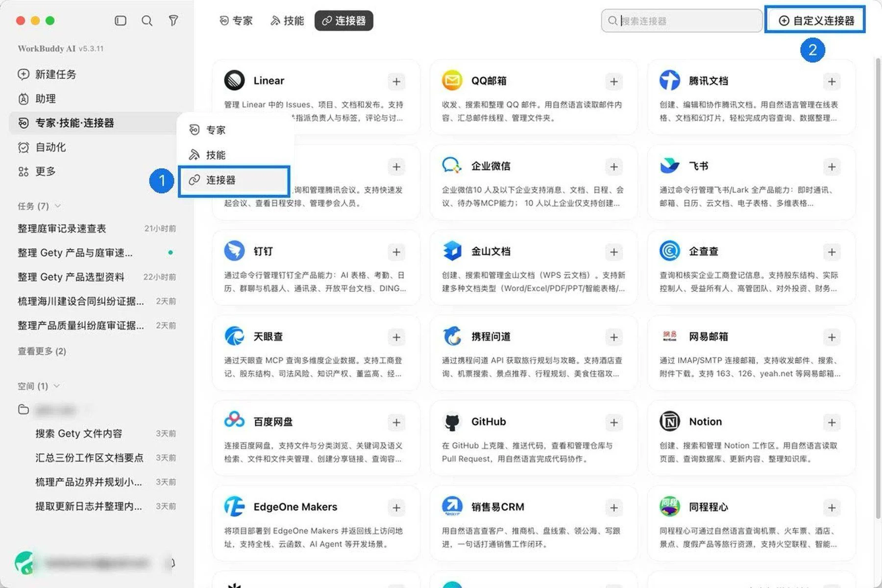The image size is (882, 588).
Task: Switch to the 专家 top tab
Action: point(236,21)
